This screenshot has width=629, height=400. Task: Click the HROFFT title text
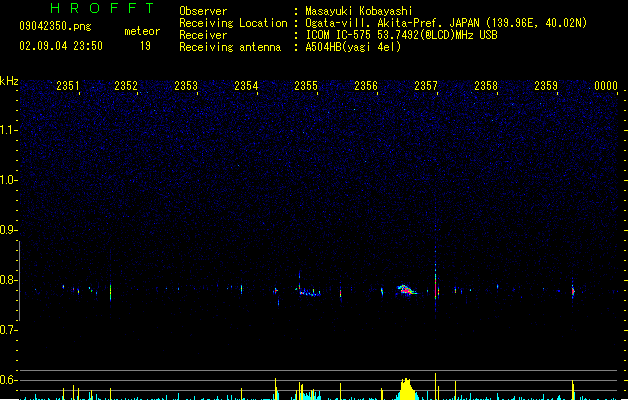click(102, 8)
